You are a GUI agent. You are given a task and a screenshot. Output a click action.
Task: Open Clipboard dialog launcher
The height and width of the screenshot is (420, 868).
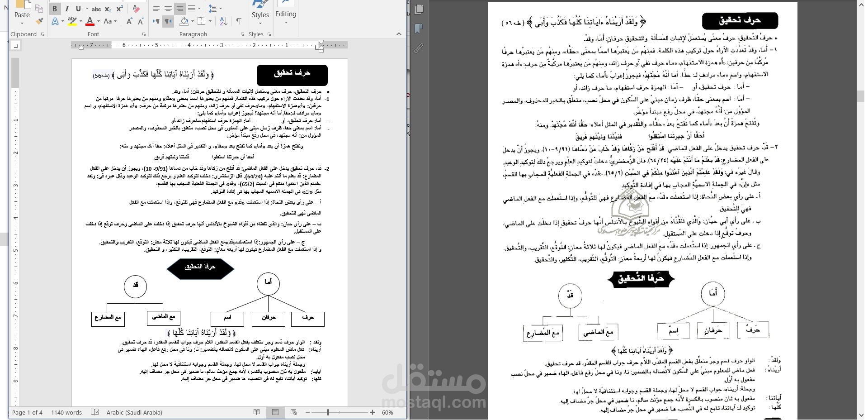42,34
